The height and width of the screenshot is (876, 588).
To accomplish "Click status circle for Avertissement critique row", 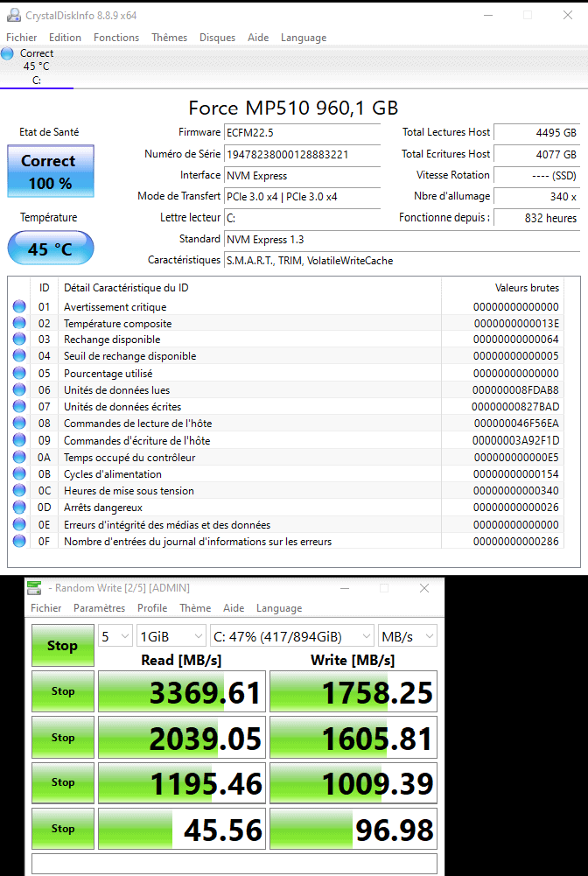I will click(19, 306).
